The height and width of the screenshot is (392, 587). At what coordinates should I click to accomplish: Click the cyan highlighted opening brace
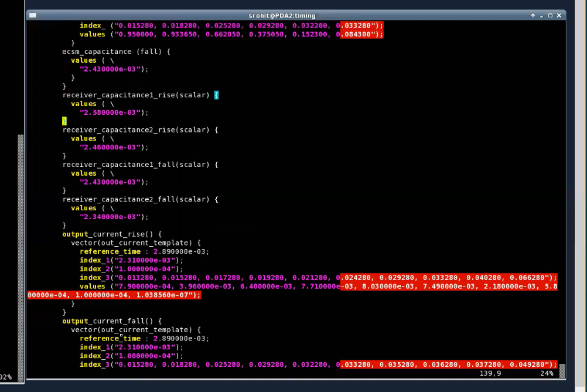point(216,95)
